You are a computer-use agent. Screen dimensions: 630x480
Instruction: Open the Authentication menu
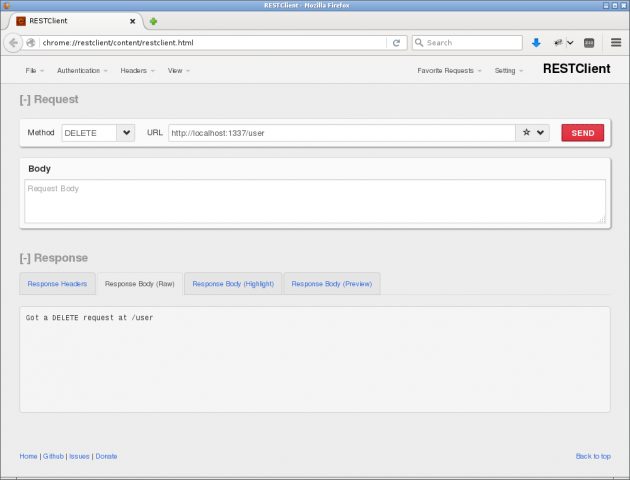(82, 71)
